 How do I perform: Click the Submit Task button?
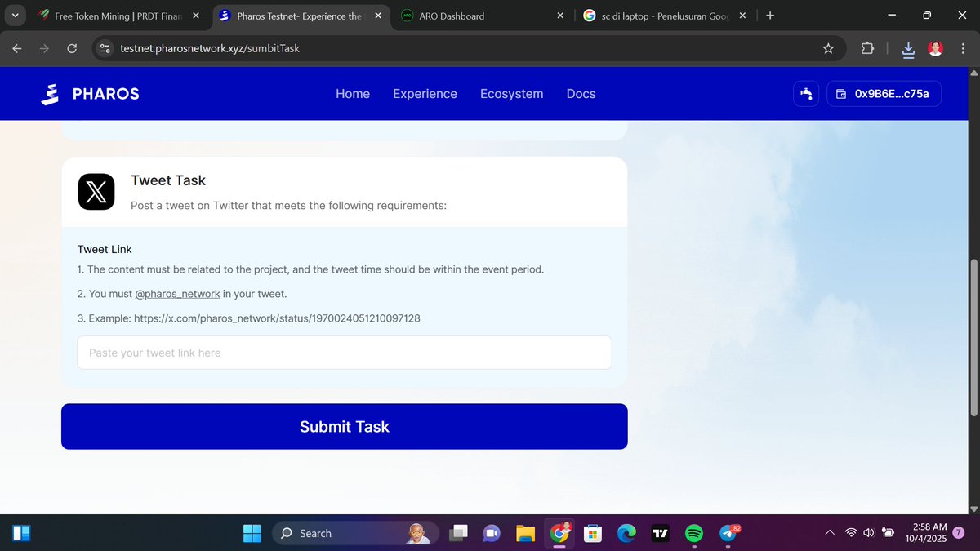pyautogui.click(x=344, y=426)
